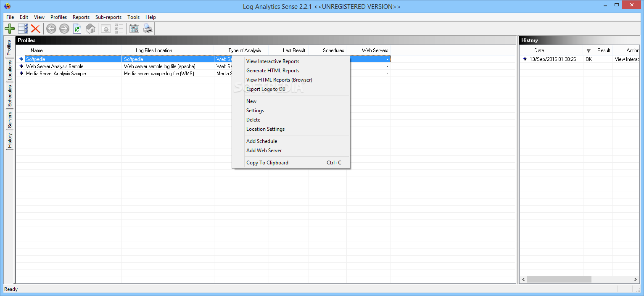Click icon next to Web Server Analysis Sample
Viewport: 644px width, 296px height.
point(21,66)
